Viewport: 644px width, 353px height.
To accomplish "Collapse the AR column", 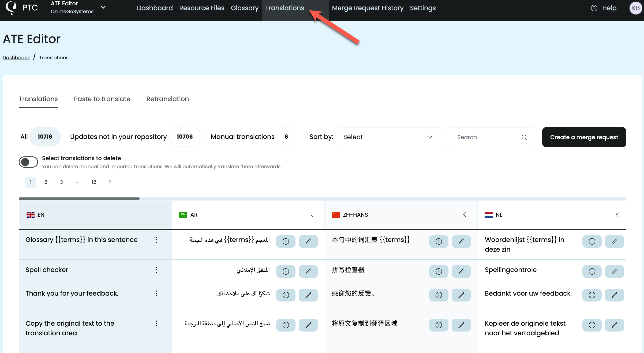I will [312, 215].
